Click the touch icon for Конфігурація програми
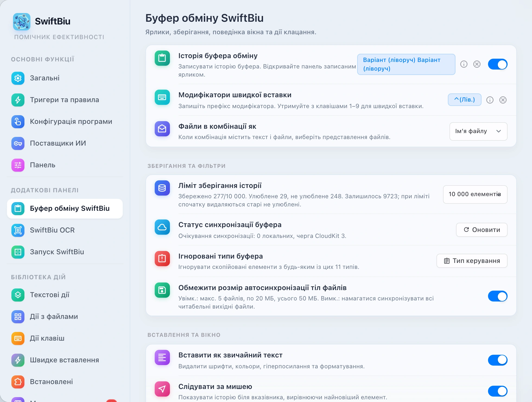 pos(18,122)
